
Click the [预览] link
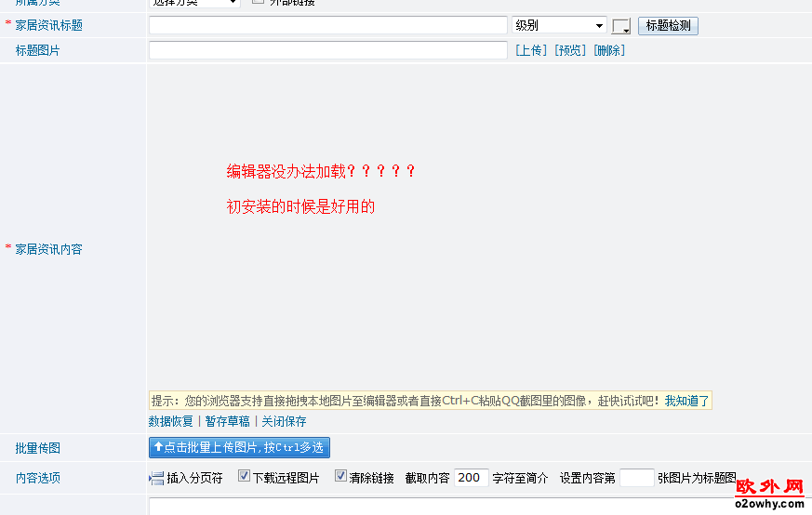pyautogui.click(x=570, y=50)
